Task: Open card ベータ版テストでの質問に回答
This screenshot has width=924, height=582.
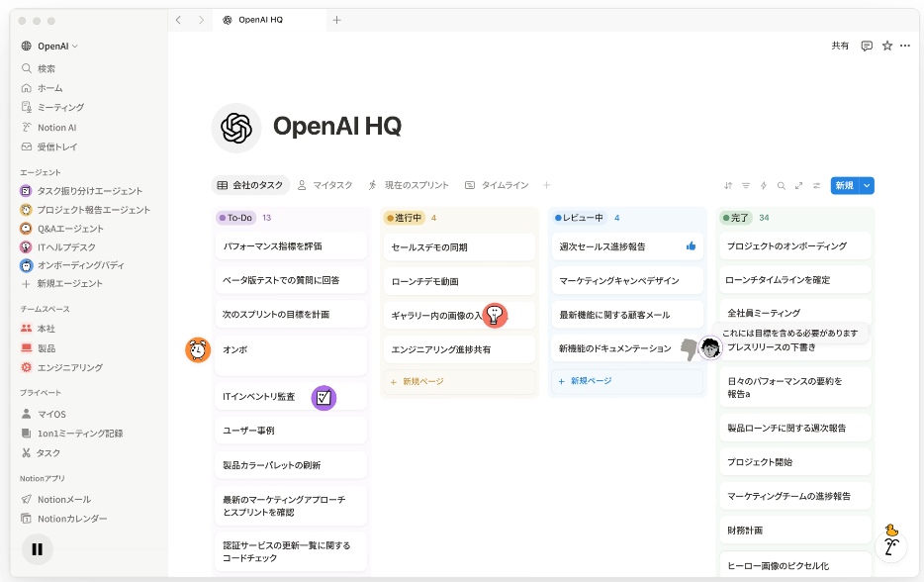Action: click(291, 280)
